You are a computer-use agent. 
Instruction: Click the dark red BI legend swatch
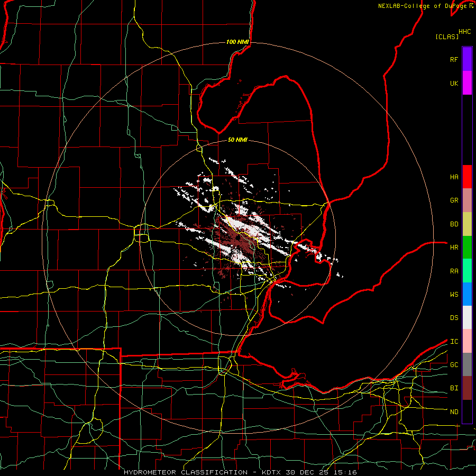[467, 388]
